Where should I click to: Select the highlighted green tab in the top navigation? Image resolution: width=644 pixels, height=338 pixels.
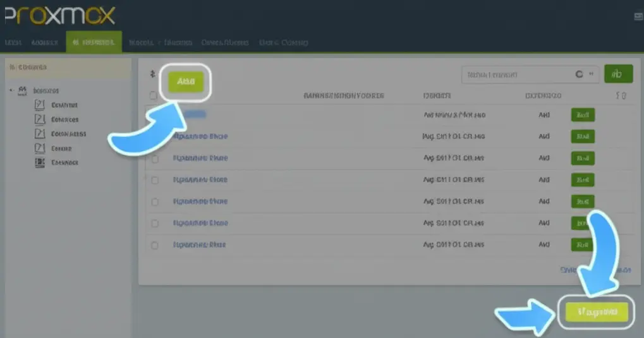[x=94, y=42]
